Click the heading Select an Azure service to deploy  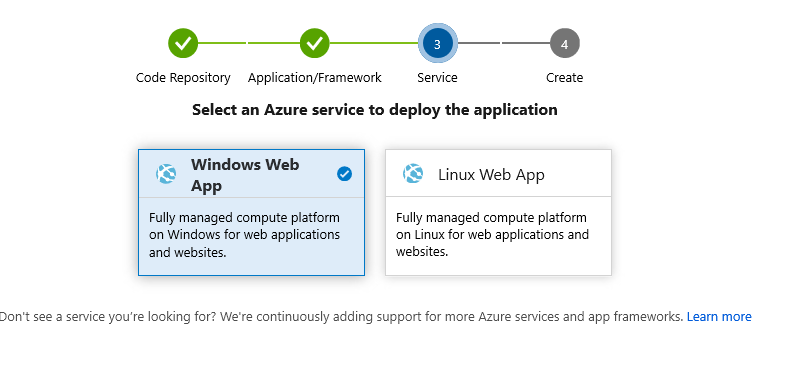click(374, 109)
